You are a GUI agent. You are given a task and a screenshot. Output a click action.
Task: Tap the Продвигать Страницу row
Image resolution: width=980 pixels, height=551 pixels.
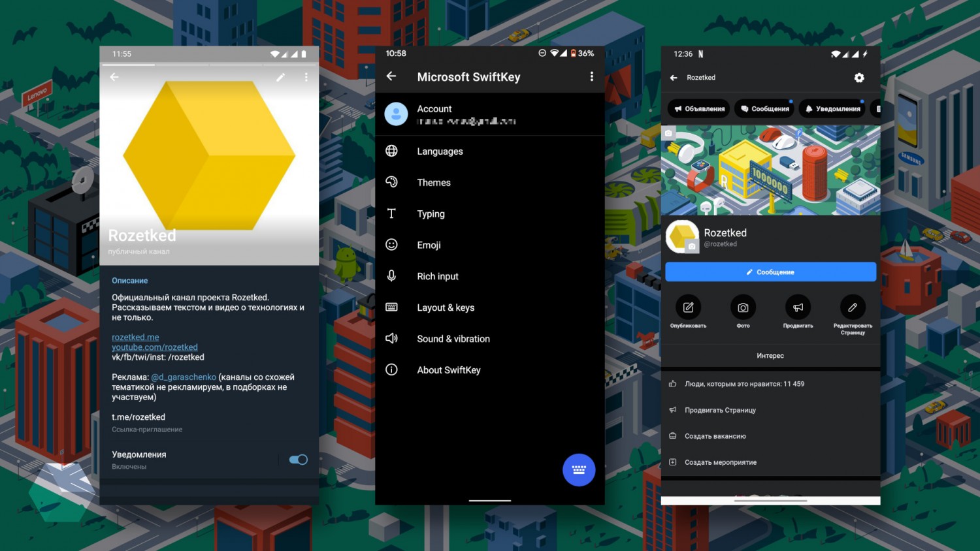[x=771, y=410]
